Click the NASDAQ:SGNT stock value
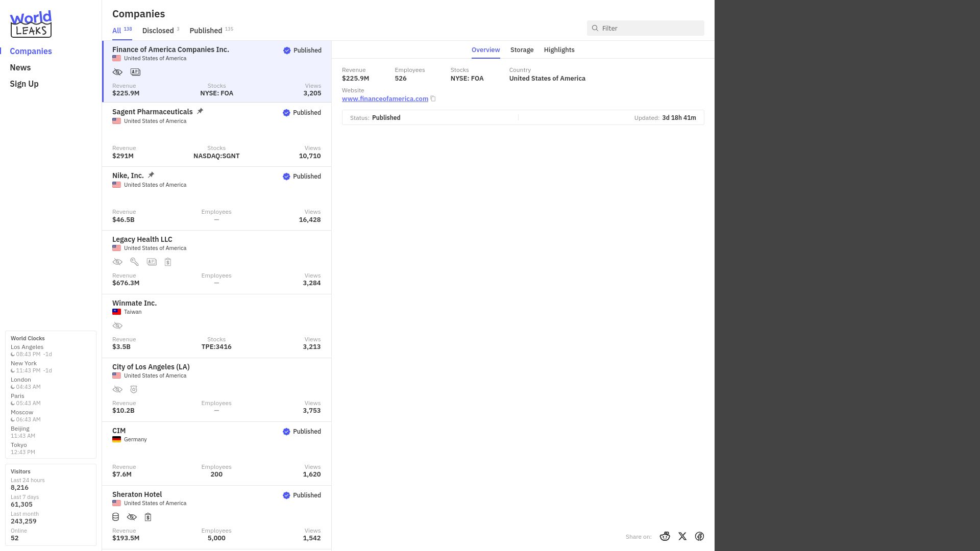The image size is (980, 551). [216, 156]
